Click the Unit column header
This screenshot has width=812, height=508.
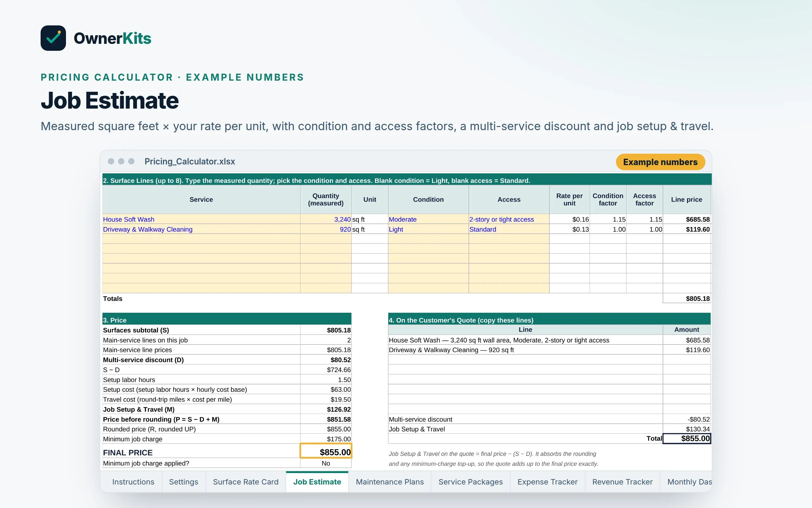370,199
